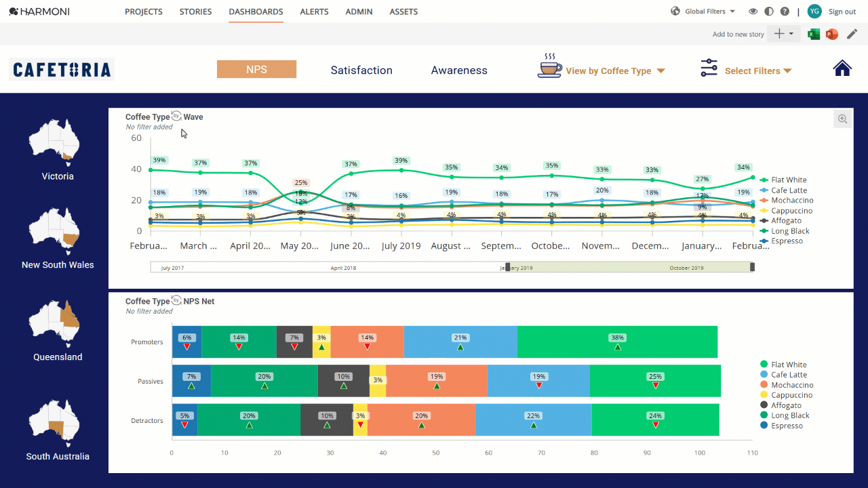
Task: Click the right handle of the wave range slider
Action: (752, 267)
